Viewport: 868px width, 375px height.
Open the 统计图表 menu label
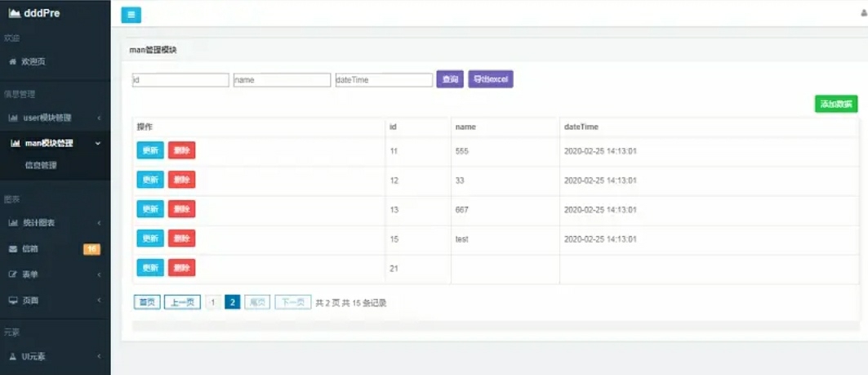tap(38, 223)
